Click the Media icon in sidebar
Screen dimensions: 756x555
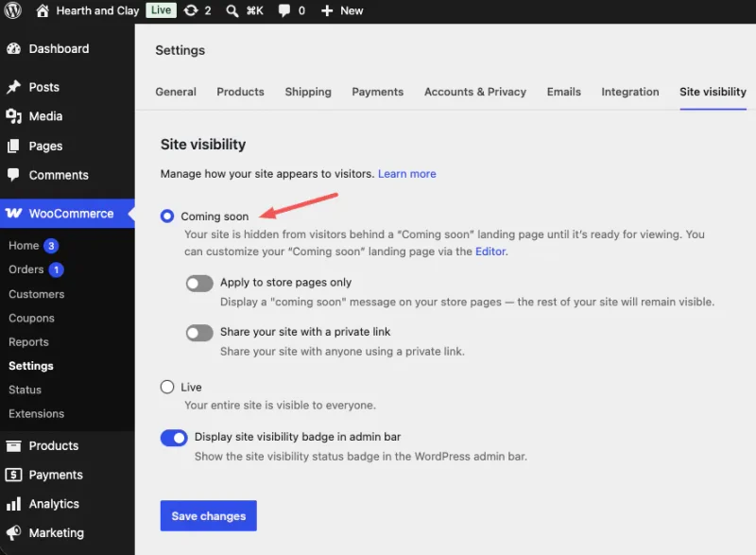13,116
